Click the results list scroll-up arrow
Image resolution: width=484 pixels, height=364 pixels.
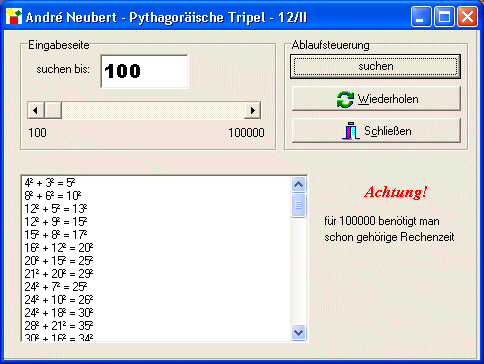tap(298, 184)
